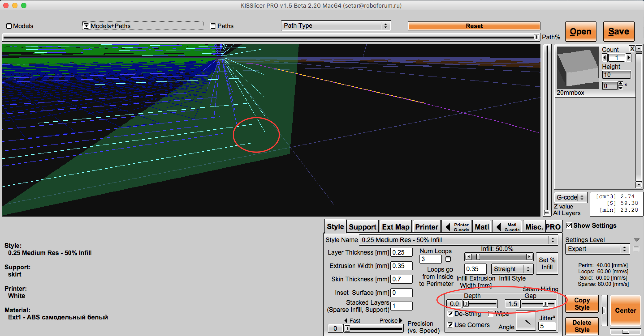Image resolution: width=644 pixels, height=336 pixels.
Task: Click the Infill slider right arrow
Action: point(529,257)
